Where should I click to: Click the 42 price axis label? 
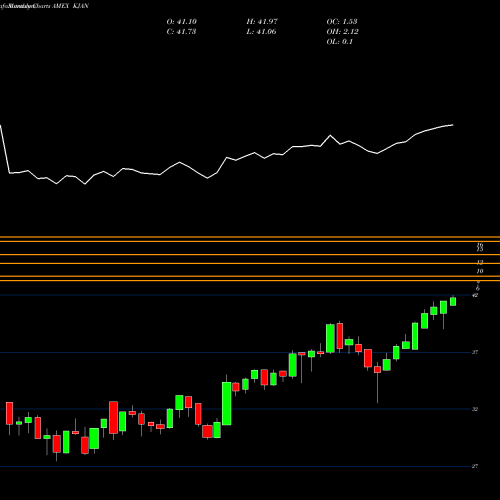(x=475, y=295)
